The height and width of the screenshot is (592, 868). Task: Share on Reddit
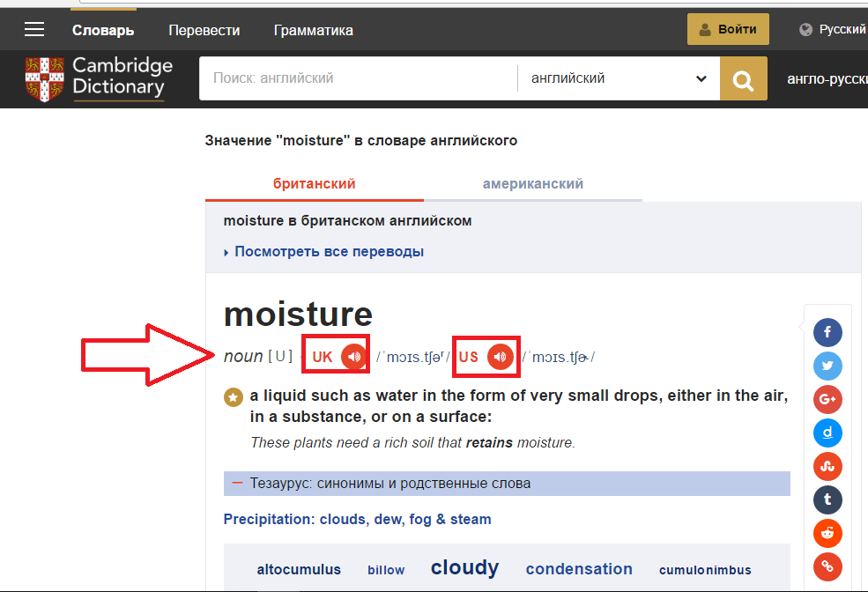pos(827,533)
